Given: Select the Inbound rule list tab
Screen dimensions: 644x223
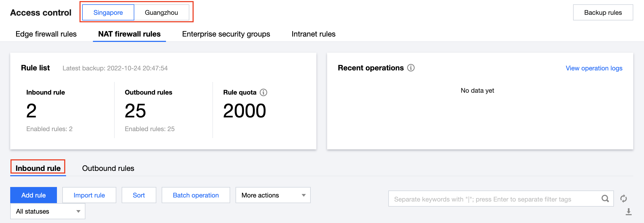Looking at the screenshot, I should point(38,168).
